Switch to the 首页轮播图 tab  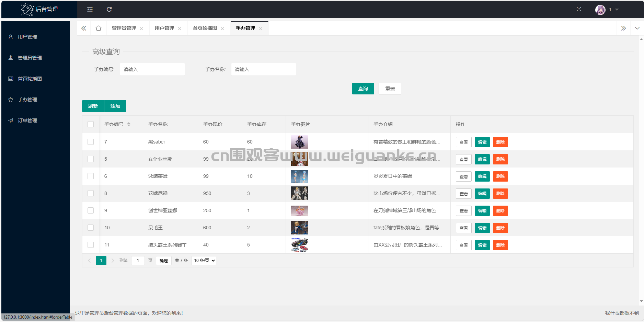click(x=205, y=28)
